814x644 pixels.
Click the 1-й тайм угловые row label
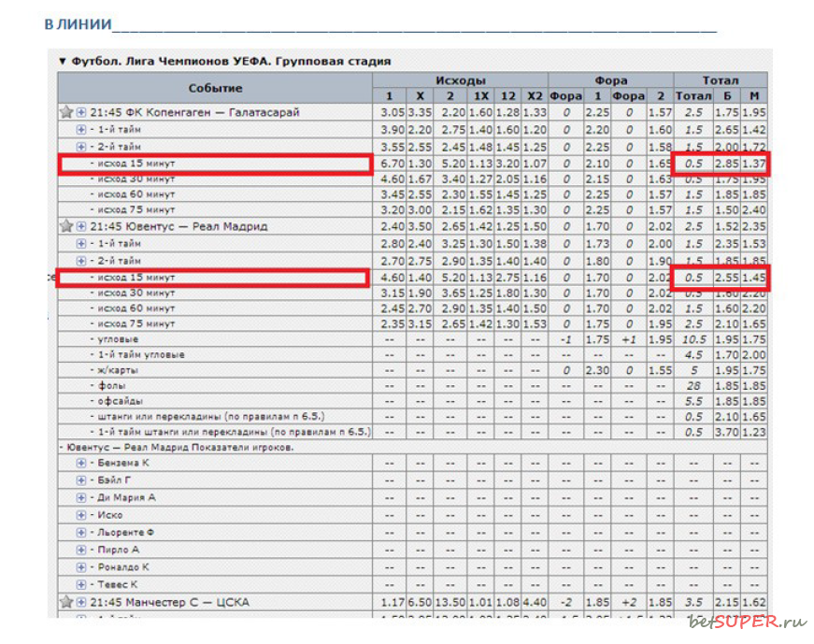pos(141,355)
